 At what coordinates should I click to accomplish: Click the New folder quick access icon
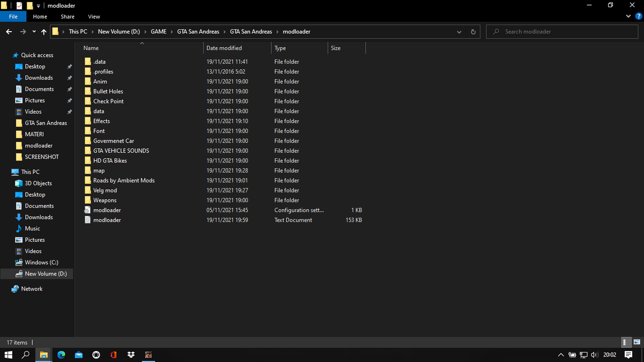point(29,6)
